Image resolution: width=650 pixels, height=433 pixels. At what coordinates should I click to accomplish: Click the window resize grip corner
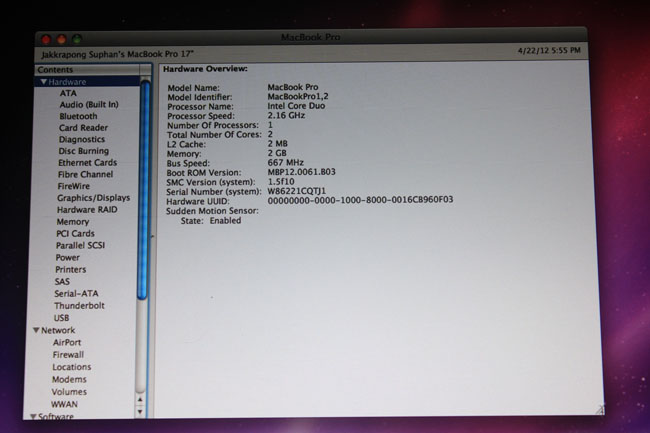pyautogui.click(x=600, y=409)
